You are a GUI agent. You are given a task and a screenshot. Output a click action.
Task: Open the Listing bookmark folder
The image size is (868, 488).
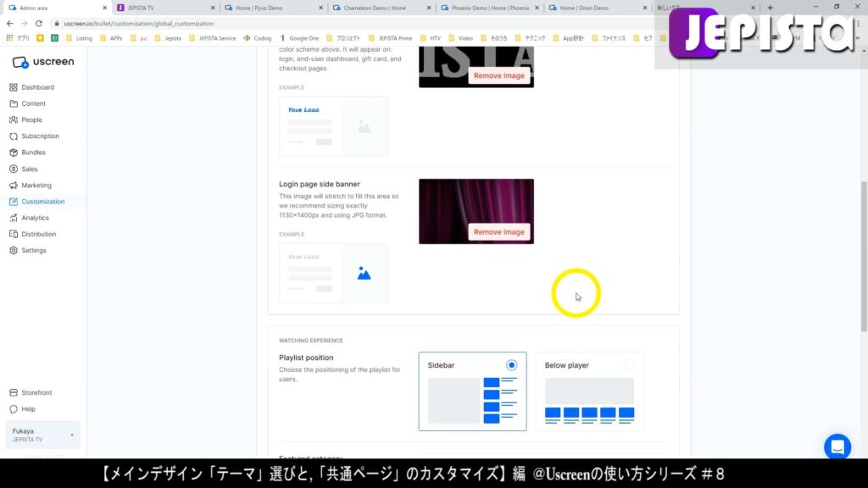[79, 38]
